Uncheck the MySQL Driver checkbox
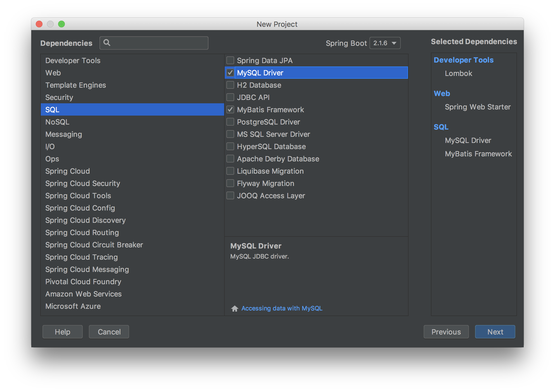Screen dimensions: 555x392 [x=230, y=73]
